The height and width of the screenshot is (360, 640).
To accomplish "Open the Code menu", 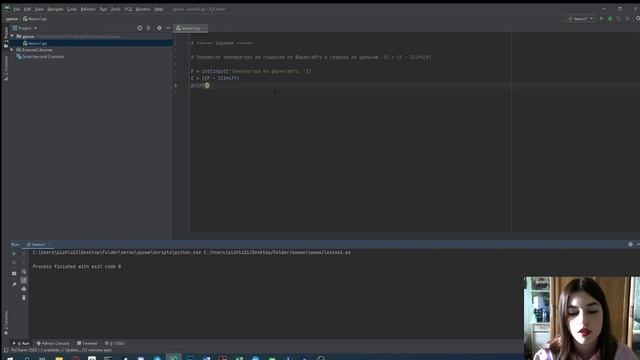I will coord(72,9).
